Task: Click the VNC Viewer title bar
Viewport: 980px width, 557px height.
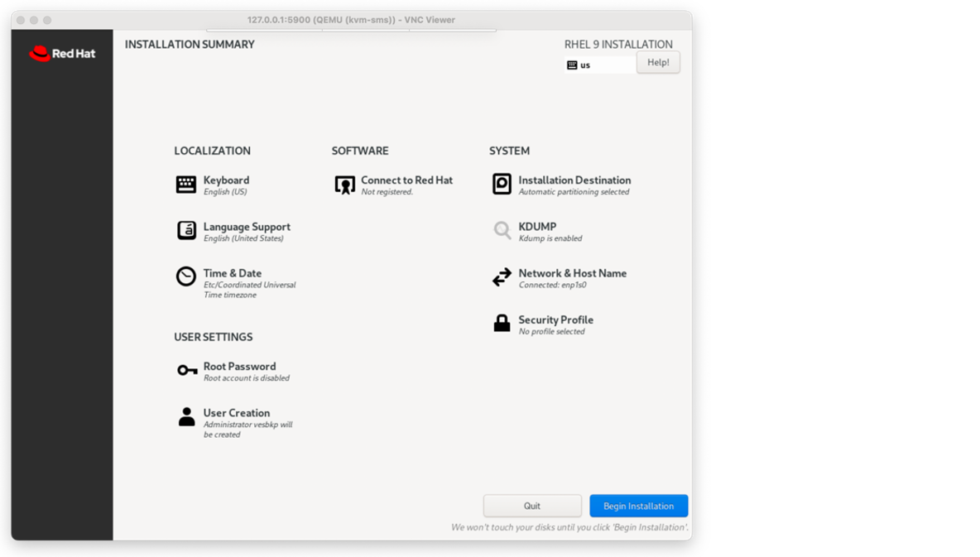Action: point(351,19)
